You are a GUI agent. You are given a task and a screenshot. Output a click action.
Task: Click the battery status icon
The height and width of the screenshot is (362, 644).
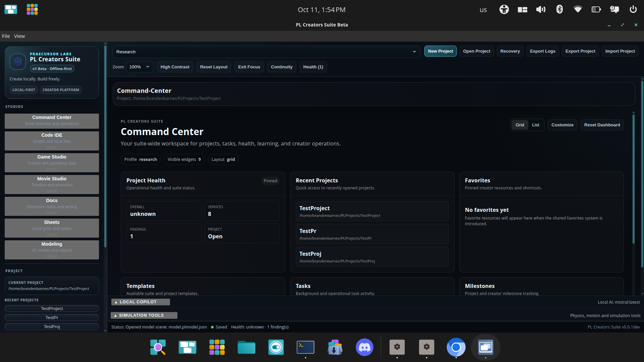click(x=596, y=9)
